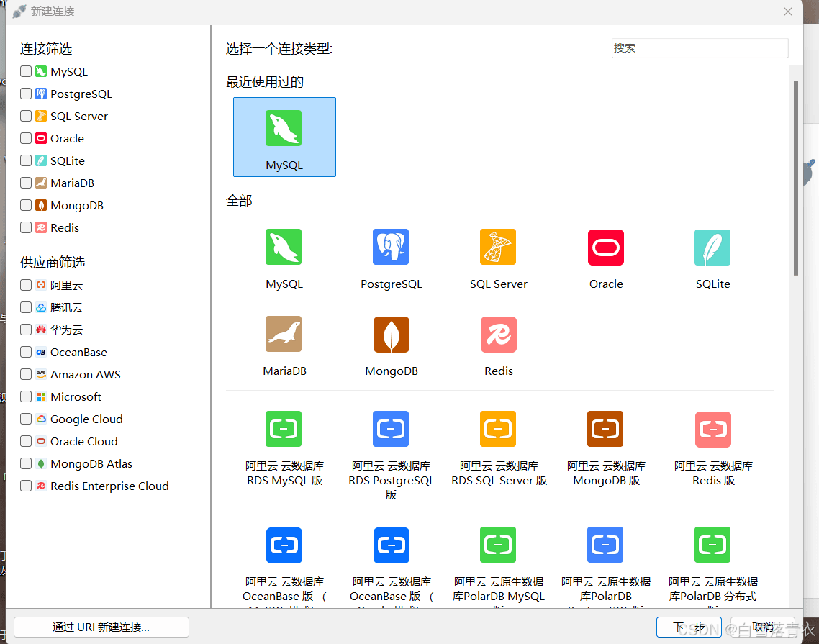This screenshot has width=819, height=644.
Task: Click the recently used MySQL icon
Action: click(284, 129)
